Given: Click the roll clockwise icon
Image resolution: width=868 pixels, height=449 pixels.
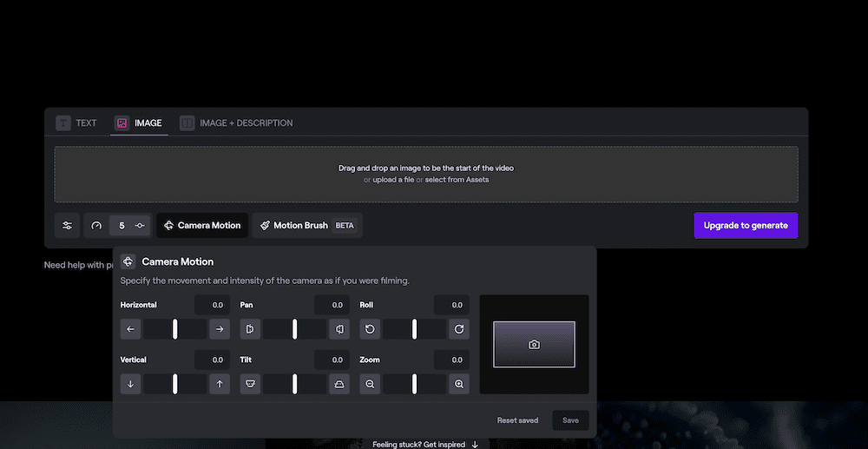Looking at the screenshot, I should pyautogui.click(x=459, y=329).
